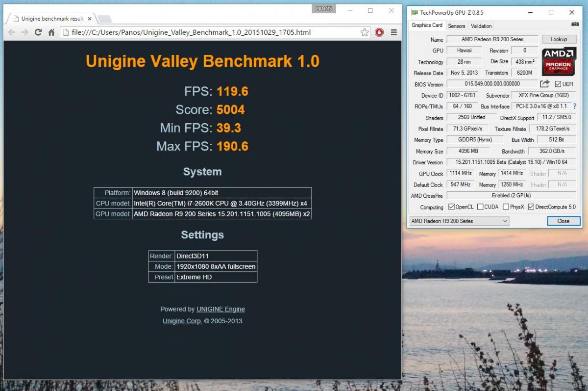Open the Chrome home page icon
The height and width of the screenshot is (391, 588).
[x=51, y=32]
